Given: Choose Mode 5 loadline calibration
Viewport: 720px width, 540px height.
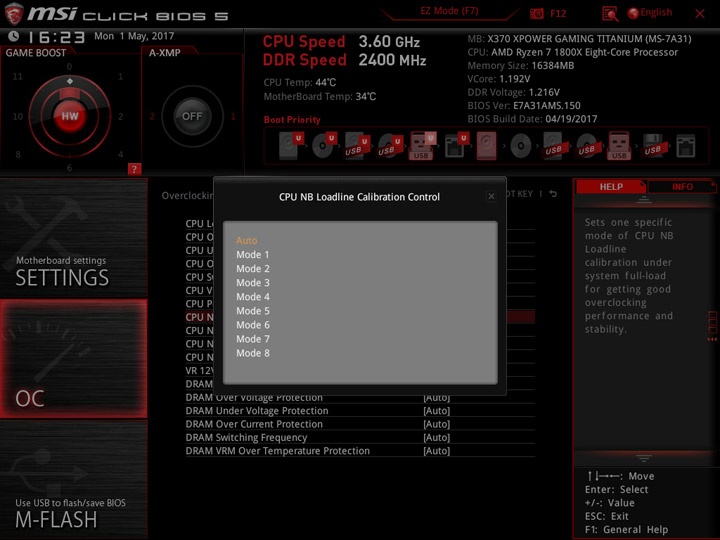Looking at the screenshot, I should pyautogui.click(x=253, y=311).
